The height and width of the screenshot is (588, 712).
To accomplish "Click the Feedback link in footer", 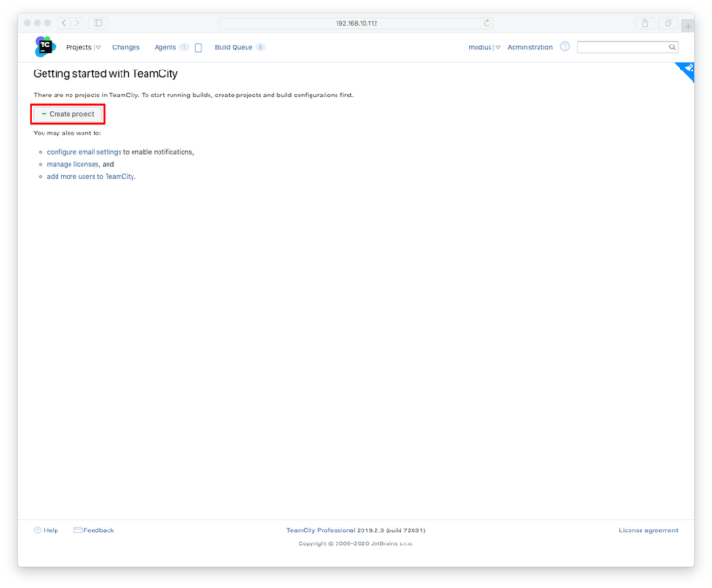I will click(98, 530).
